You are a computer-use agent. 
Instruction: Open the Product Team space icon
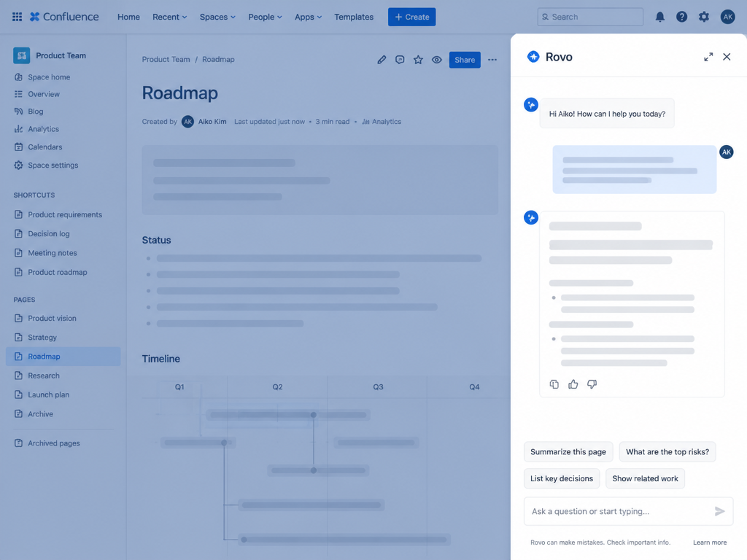click(x=21, y=55)
